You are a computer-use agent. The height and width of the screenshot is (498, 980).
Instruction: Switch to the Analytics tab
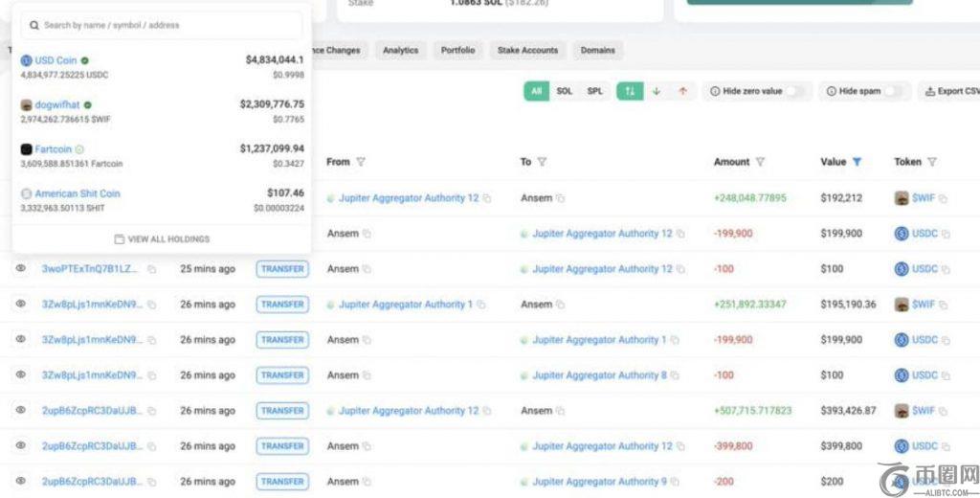[x=400, y=50]
